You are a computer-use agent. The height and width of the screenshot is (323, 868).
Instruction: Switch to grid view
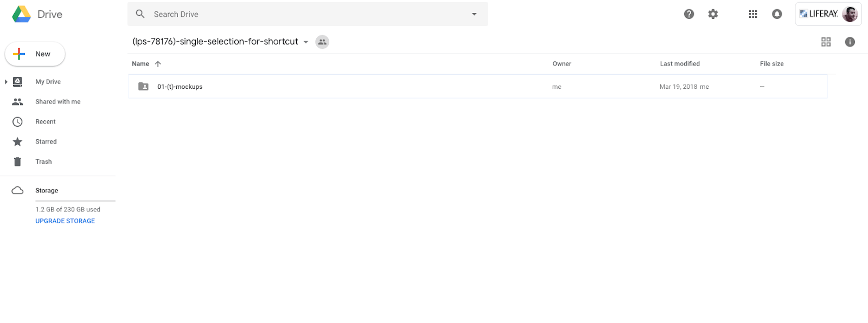click(x=826, y=42)
